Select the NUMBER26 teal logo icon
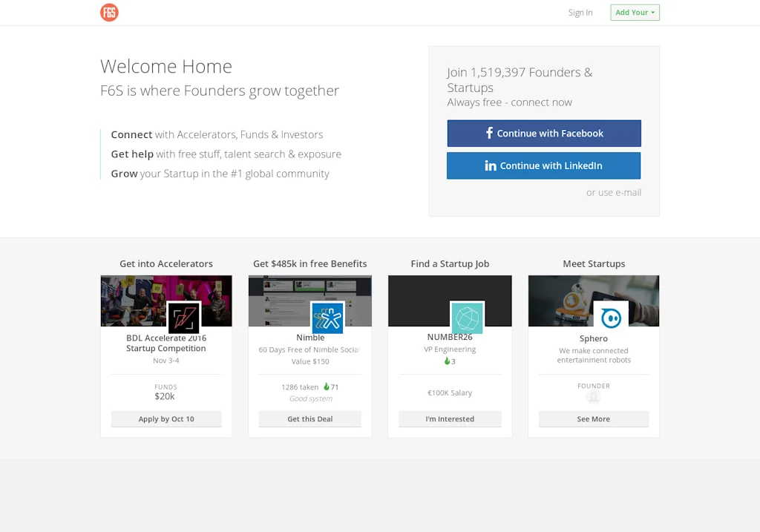760x532 pixels. click(467, 318)
